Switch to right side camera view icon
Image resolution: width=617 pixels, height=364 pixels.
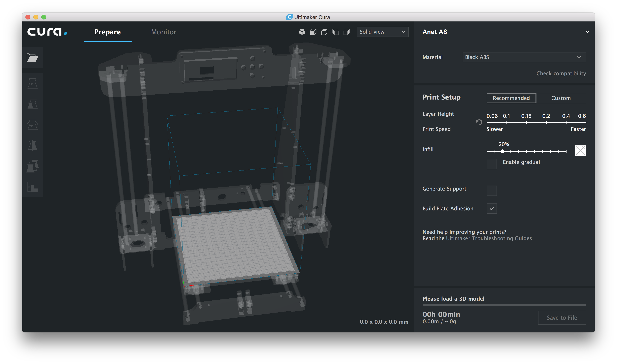346,32
